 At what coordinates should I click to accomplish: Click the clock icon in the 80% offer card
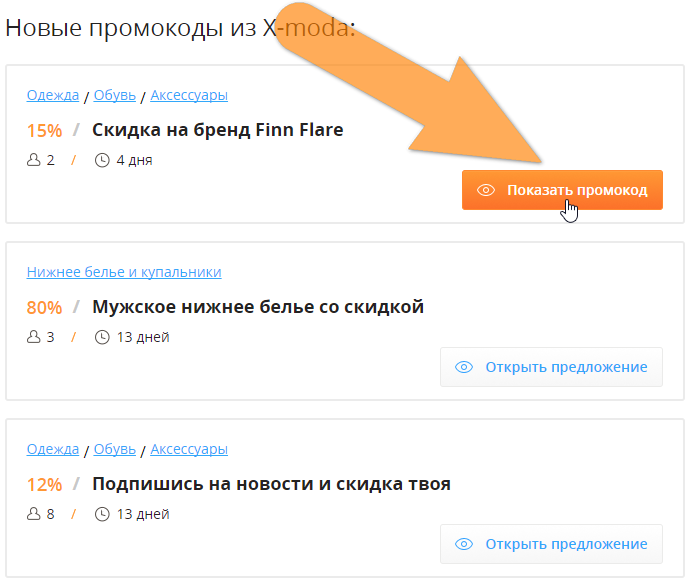pyautogui.click(x=102, y=337)
